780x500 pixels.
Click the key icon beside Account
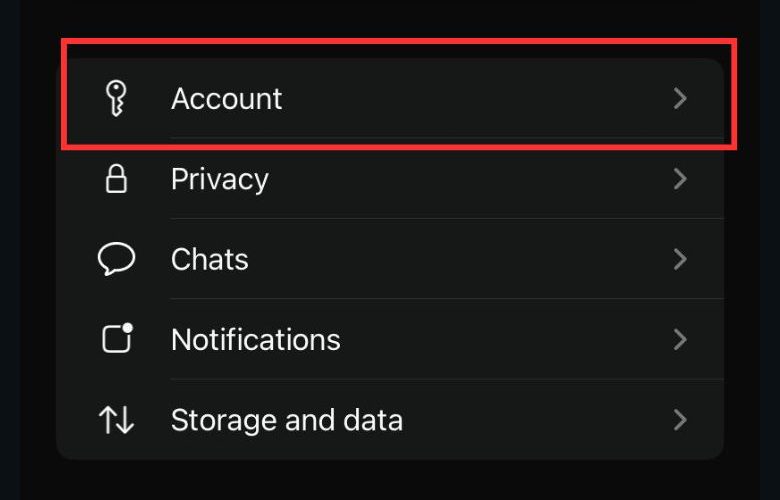[116, 99]
